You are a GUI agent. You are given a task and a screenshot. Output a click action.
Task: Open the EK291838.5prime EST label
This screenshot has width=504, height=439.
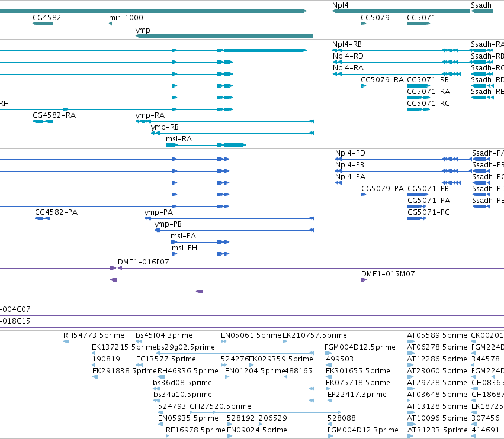click(x=125, y=371)
